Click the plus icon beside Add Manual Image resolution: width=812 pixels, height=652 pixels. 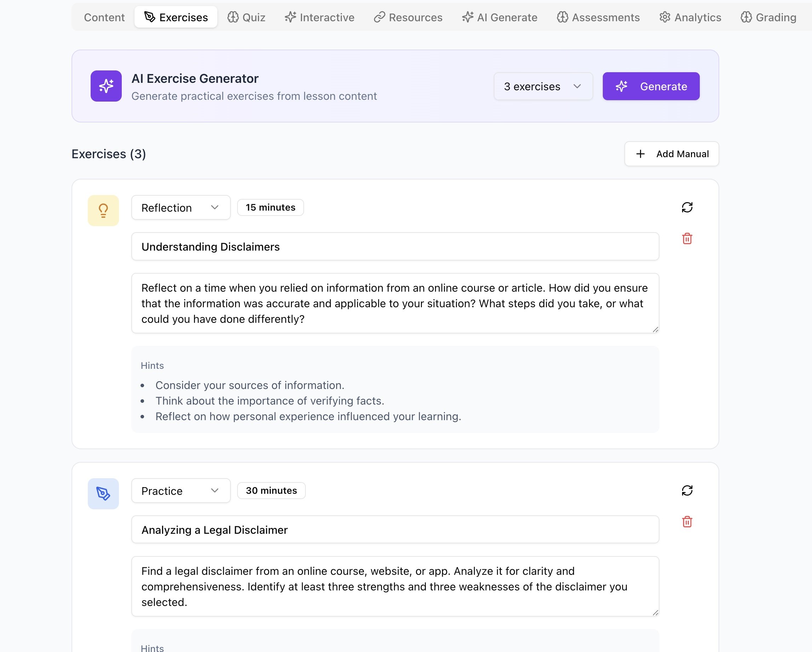[640, 154]
